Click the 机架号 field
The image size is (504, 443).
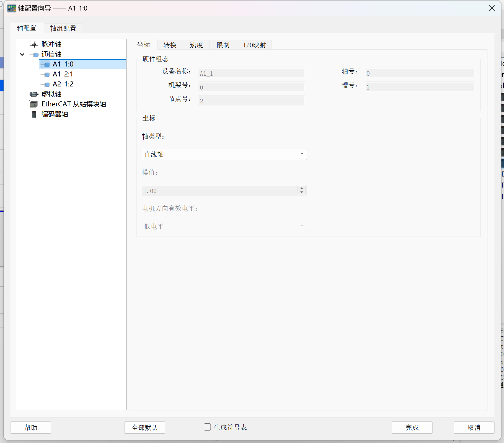click(251, 87)
